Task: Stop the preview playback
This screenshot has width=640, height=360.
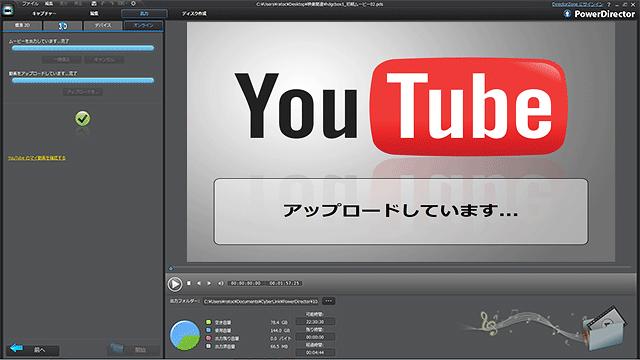Action: pos(189,283)
